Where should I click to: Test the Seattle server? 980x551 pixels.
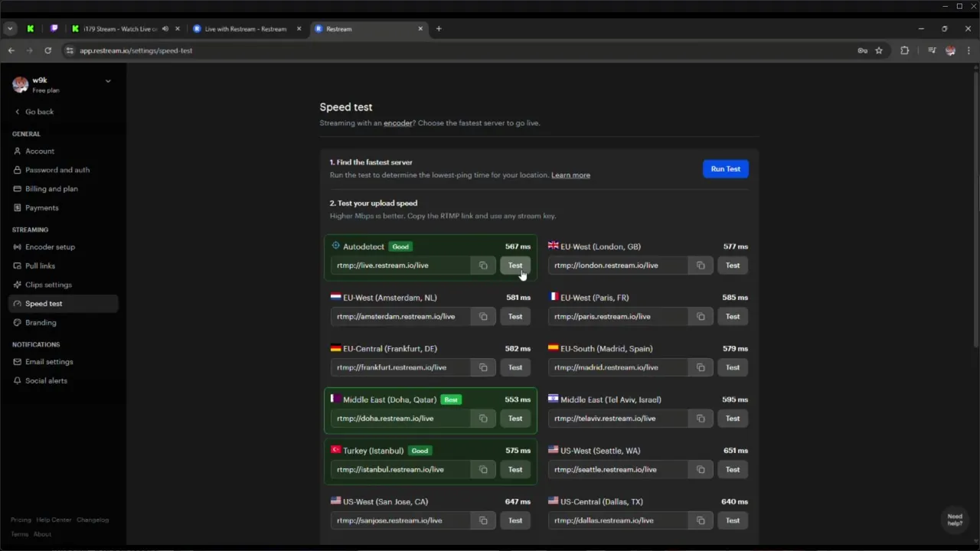[733, 470]
